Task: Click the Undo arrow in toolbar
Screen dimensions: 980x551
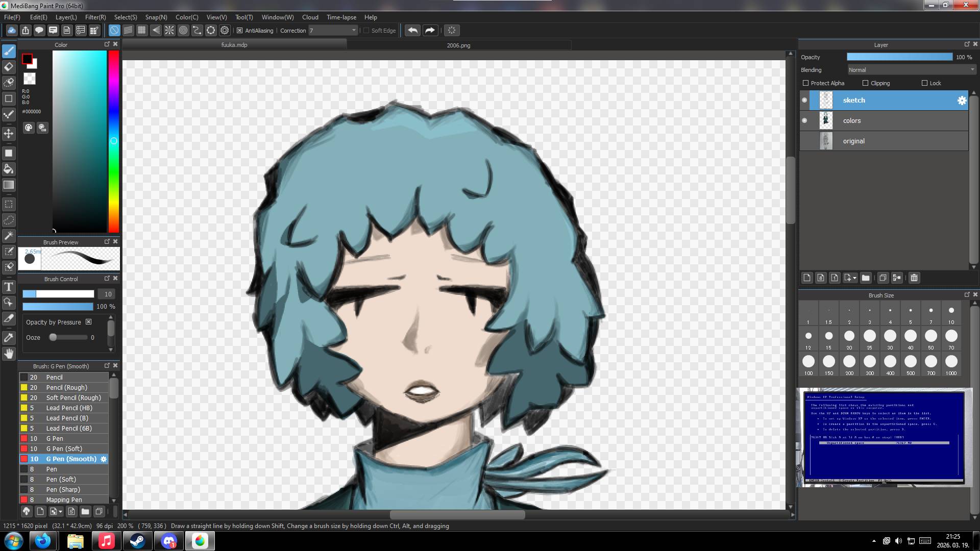Action: pyautogui.click(x=412, y=31)
